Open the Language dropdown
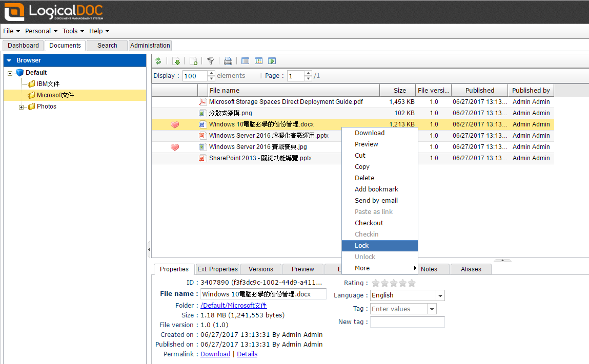This screenshot has height=364, width=589. (440, 296)
